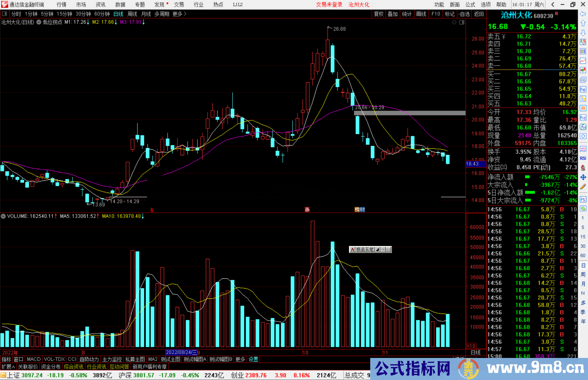Open the N custom period option in sidebar
This screenshot has height=380, width=588.
[583, 293]
